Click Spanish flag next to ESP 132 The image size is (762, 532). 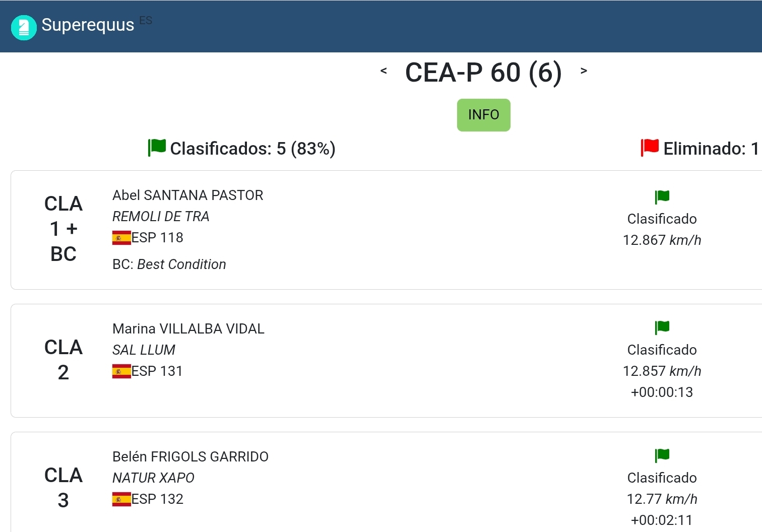[x=121, y=499]
